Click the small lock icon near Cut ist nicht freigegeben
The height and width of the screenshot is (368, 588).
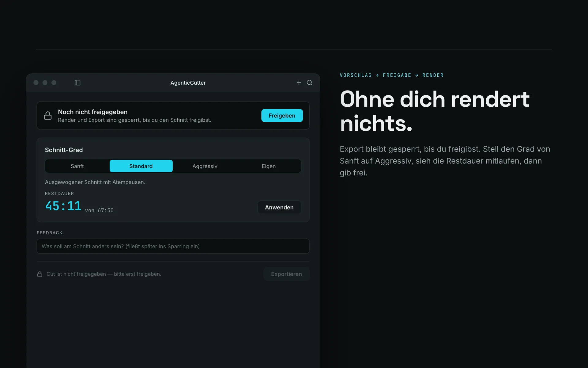pos(40,274)
